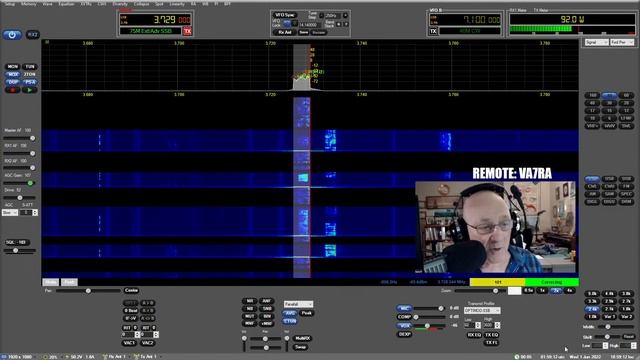Image resolution: width=640 pixels, height=360 pixels.
Task: Click the Center display button
Action: point(131,291)
